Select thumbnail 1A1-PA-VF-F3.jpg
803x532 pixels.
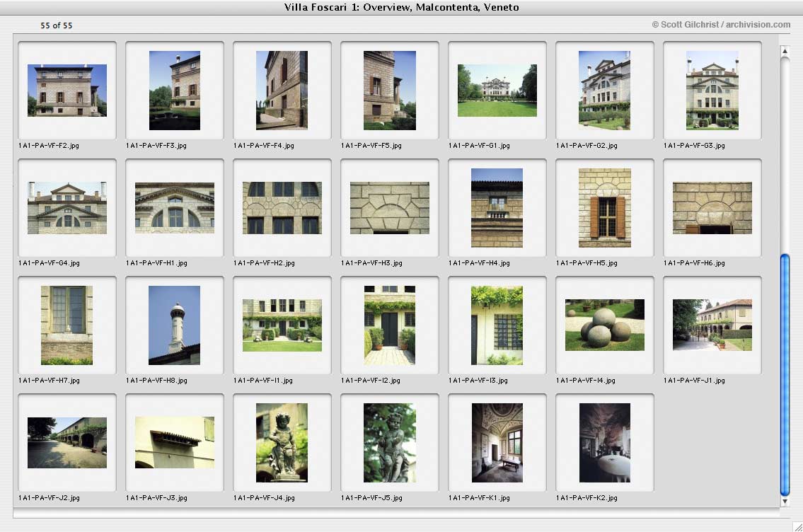tap(175, 90)
